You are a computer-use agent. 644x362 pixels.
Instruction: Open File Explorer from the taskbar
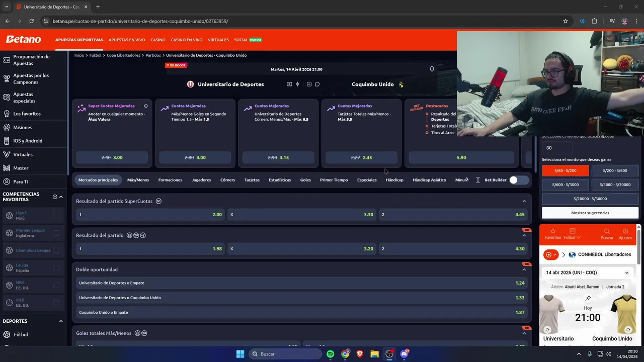point(374,354)
